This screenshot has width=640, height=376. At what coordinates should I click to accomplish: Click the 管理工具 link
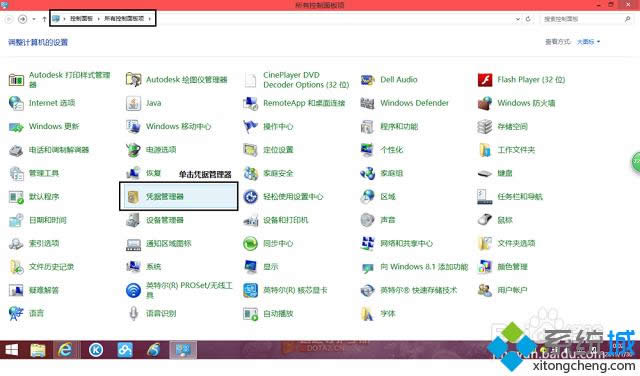coord(44,173)
